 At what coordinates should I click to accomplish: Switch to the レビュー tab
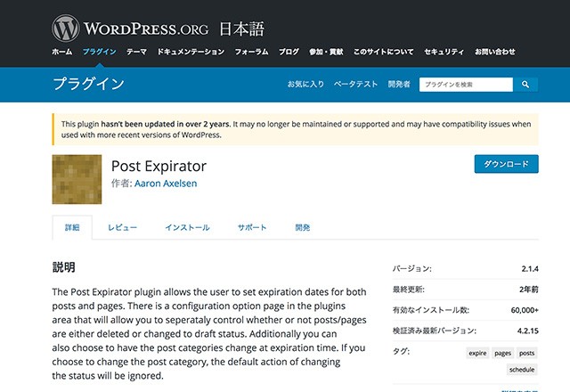[x=122, y=228]
